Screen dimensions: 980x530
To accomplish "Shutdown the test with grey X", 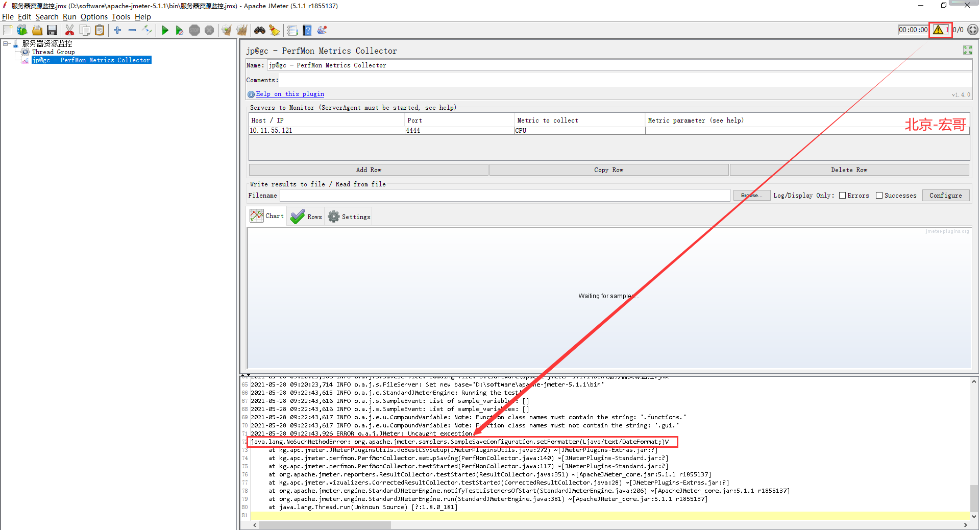I will [x=209, y=30].
